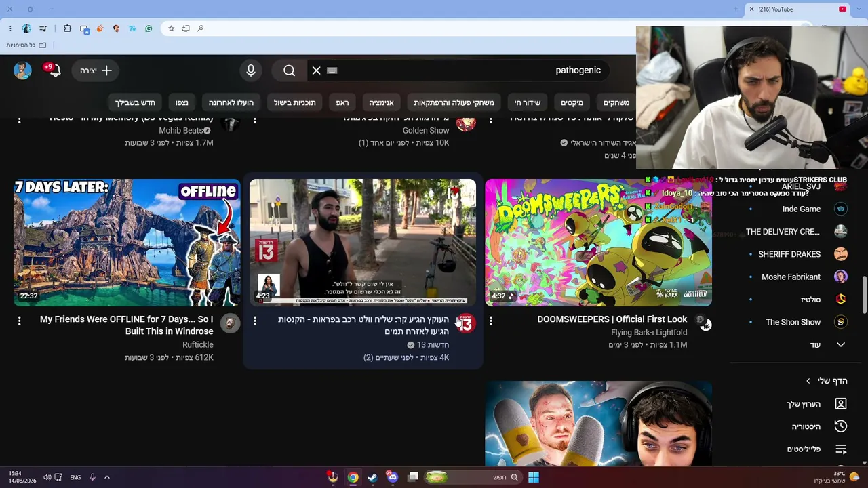Image resolution: width=868 pixels, height=488 pixels.
Task: Click the Windows taskbar search box
Action: coord(473,477)
